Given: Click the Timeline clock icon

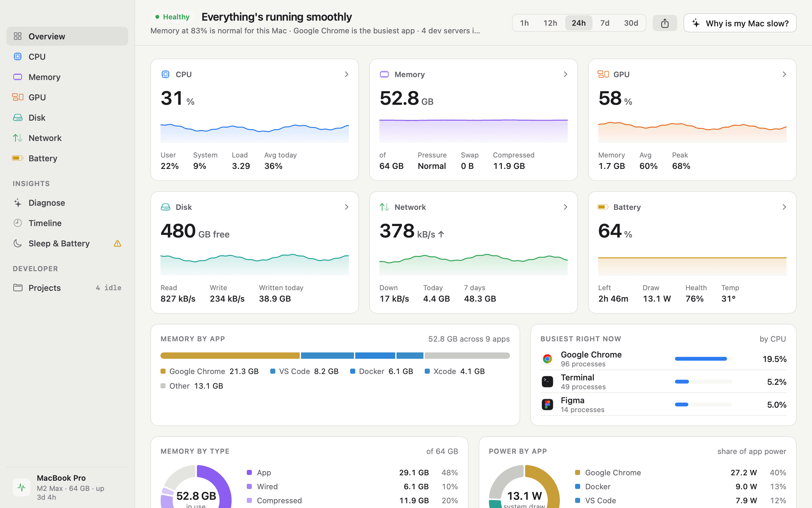Looking at the screenshot, I should point(17,223).
